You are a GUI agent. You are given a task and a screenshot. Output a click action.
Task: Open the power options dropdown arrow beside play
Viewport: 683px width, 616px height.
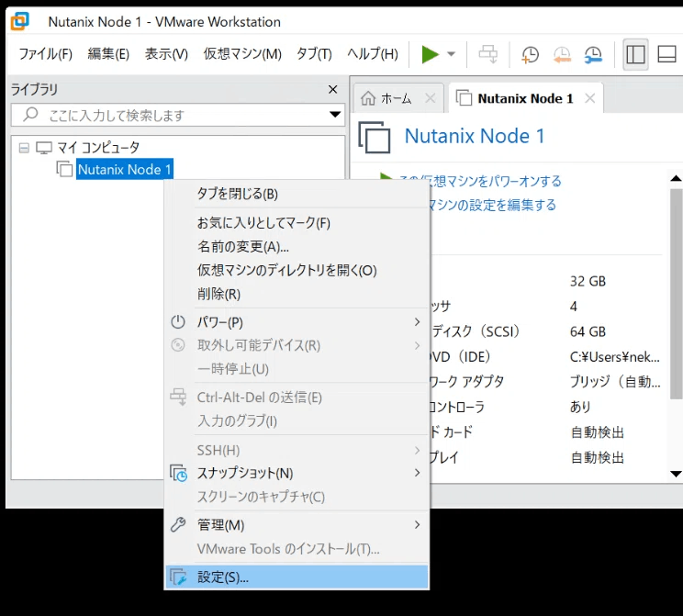452,54
